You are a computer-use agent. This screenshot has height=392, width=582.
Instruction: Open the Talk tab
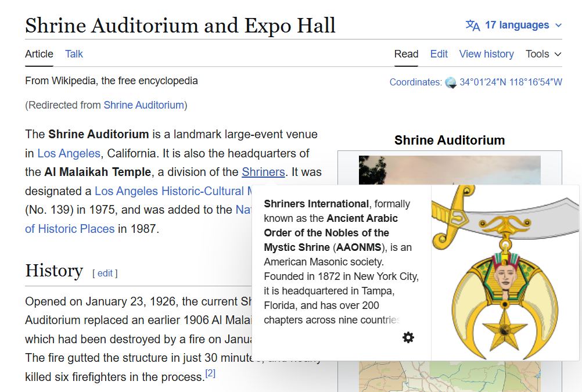tap(74, 54)
